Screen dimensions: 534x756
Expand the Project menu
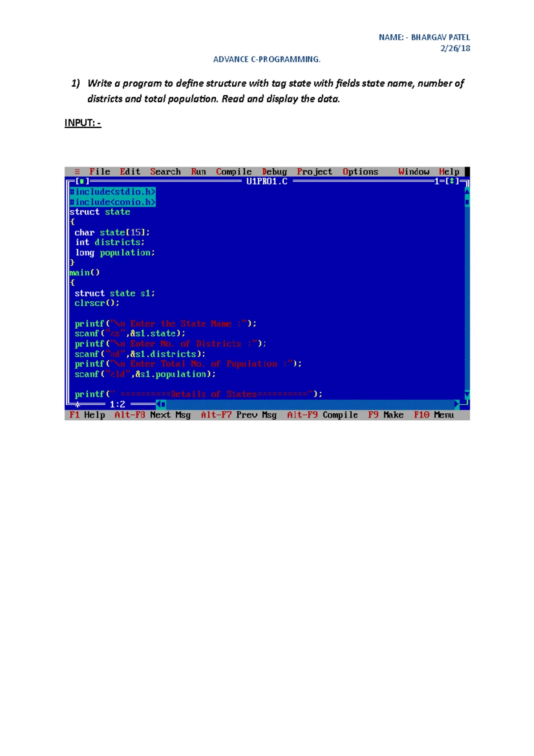[x=315, y=172]
